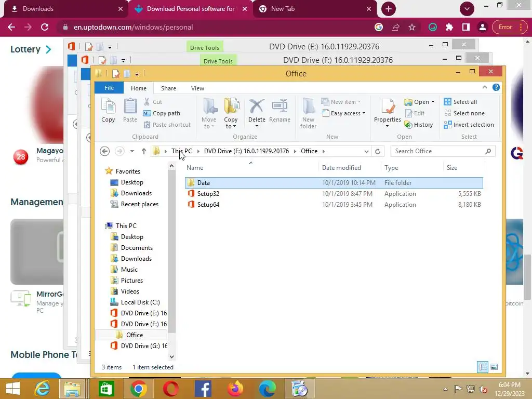Switch to the Large icons view button
This screenshot has height=399, width=532.
click(494, 367)
